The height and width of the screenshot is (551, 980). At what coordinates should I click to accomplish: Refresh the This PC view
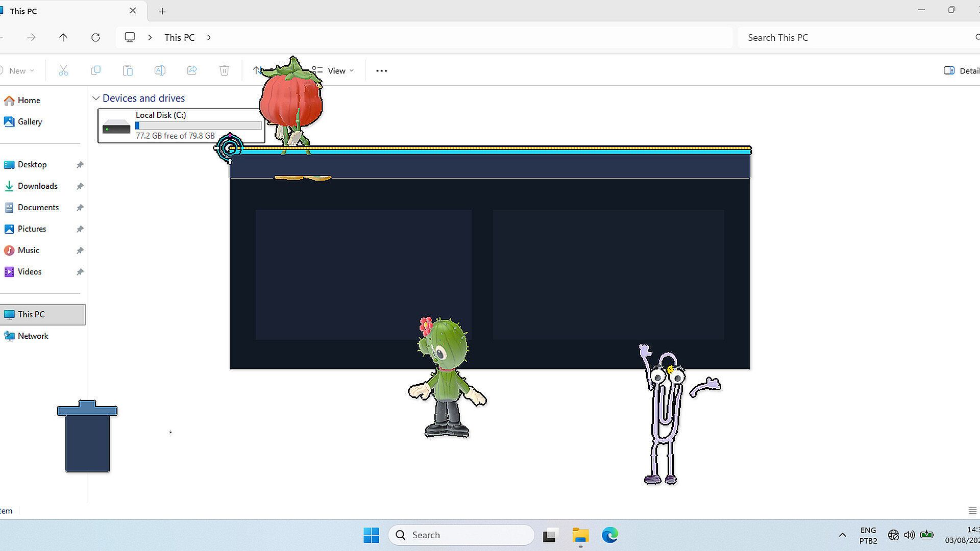click(95, 37)
